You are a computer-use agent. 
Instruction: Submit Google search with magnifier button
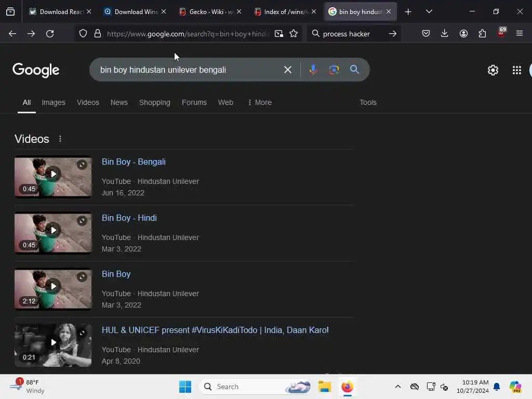pyautogui.click(x=354, y=70)
